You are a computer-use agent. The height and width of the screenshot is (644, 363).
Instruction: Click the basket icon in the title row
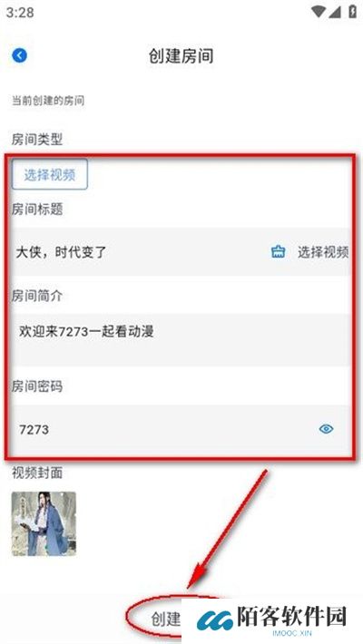point(278,251)
